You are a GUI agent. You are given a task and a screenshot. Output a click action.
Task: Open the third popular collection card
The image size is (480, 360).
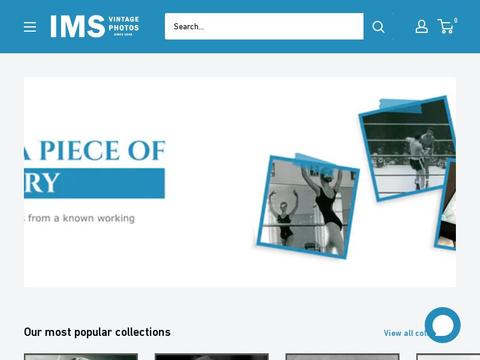[x=342, y=357]
